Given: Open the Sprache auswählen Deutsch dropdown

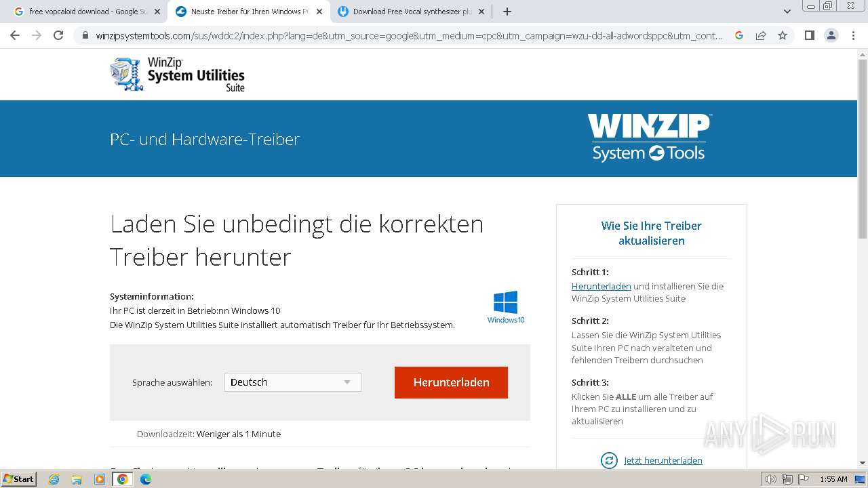Looking at the screenshot, I should (293, 382).
